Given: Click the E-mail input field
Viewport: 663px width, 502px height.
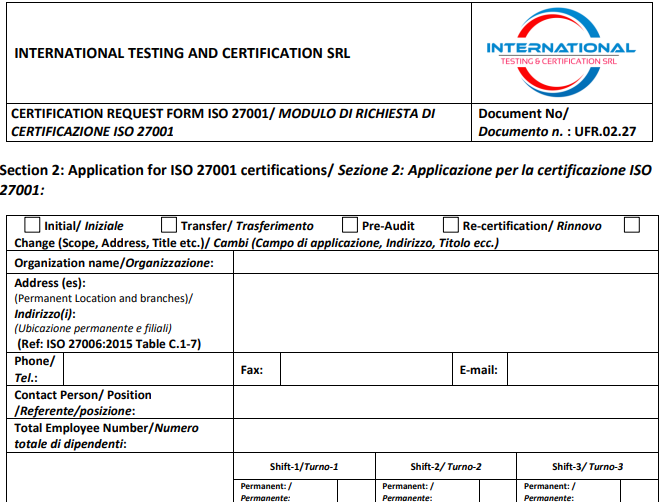Looking at the screenshot, I should coord(583,369).
